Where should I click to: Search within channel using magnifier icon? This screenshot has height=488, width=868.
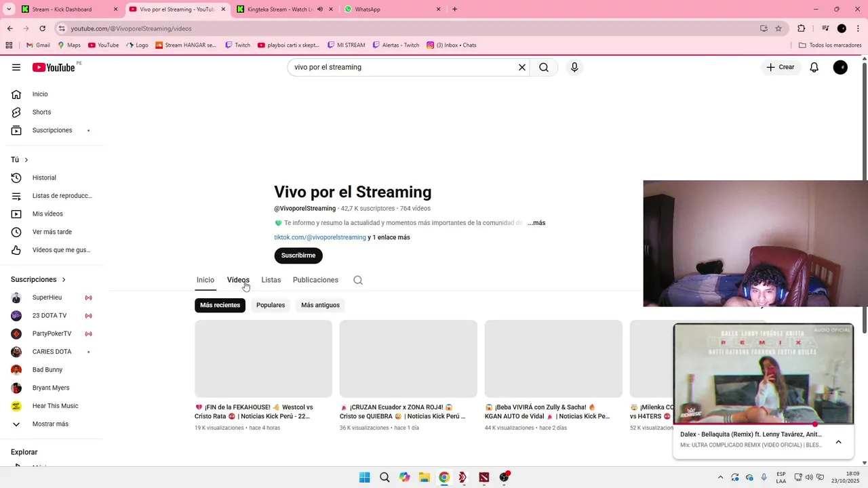click(358, 280)
